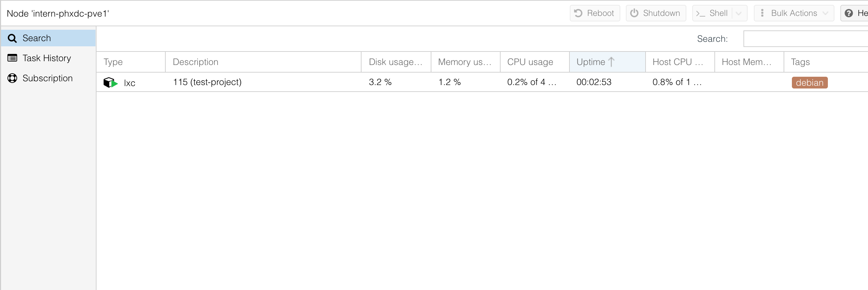Open the Subscription section
868x290 pixels.
coord(47,78)
